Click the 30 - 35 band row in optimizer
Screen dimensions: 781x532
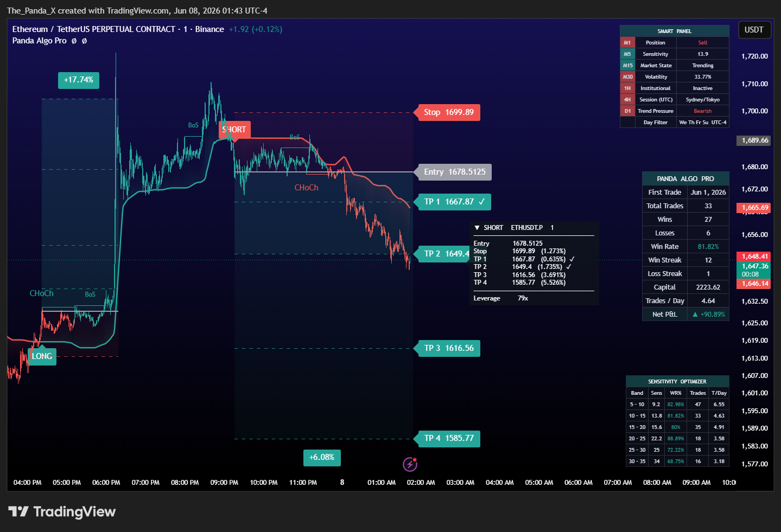pyautogui.click(x=677, y=461)
